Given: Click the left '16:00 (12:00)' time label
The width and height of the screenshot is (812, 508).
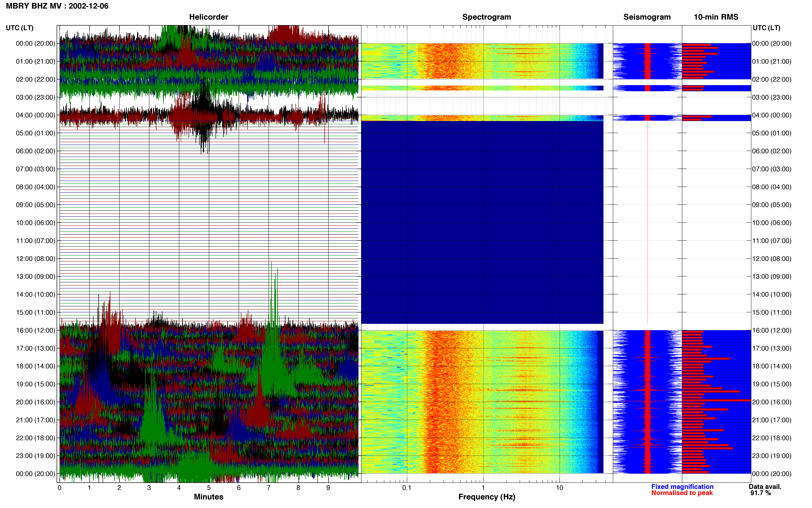Looking at the screenshot, I should (36, 330).
